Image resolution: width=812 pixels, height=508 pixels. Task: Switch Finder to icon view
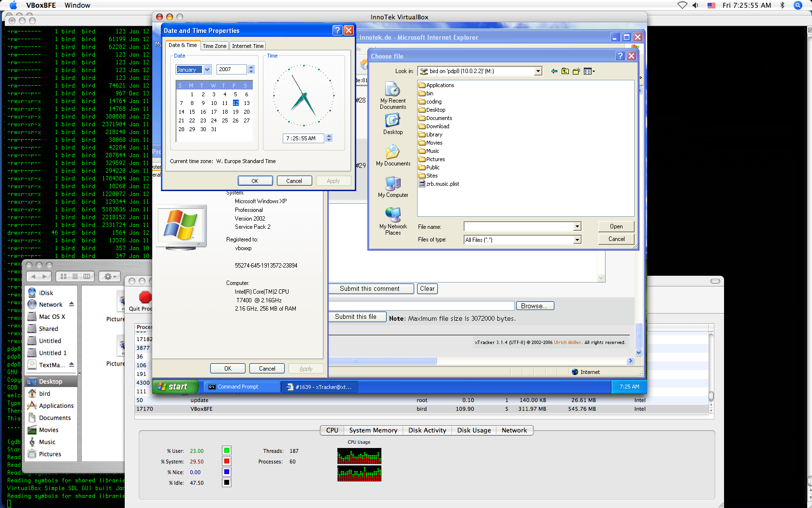click(x=63, y=276)
